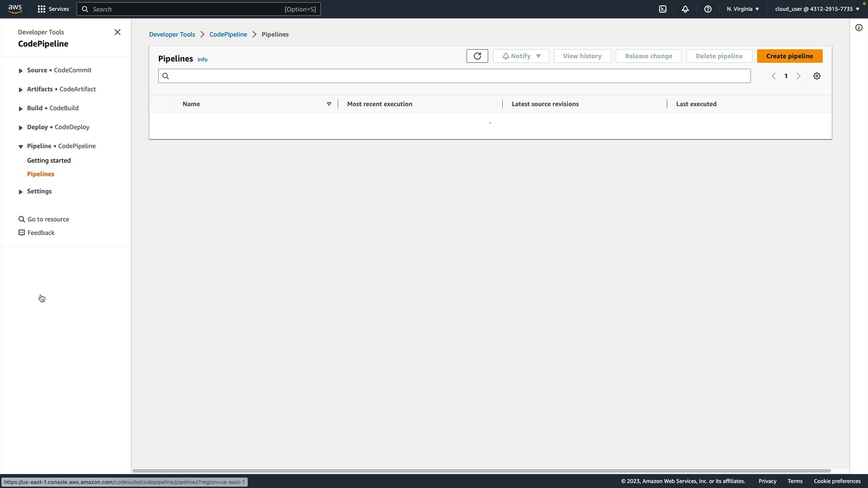Expand Build CodeBuild section

coord(21,108)
